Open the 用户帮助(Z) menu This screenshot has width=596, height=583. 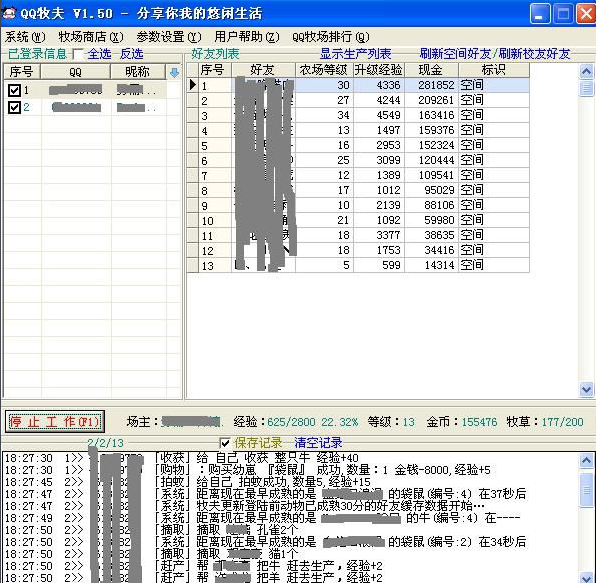click(x=247, y=37)
